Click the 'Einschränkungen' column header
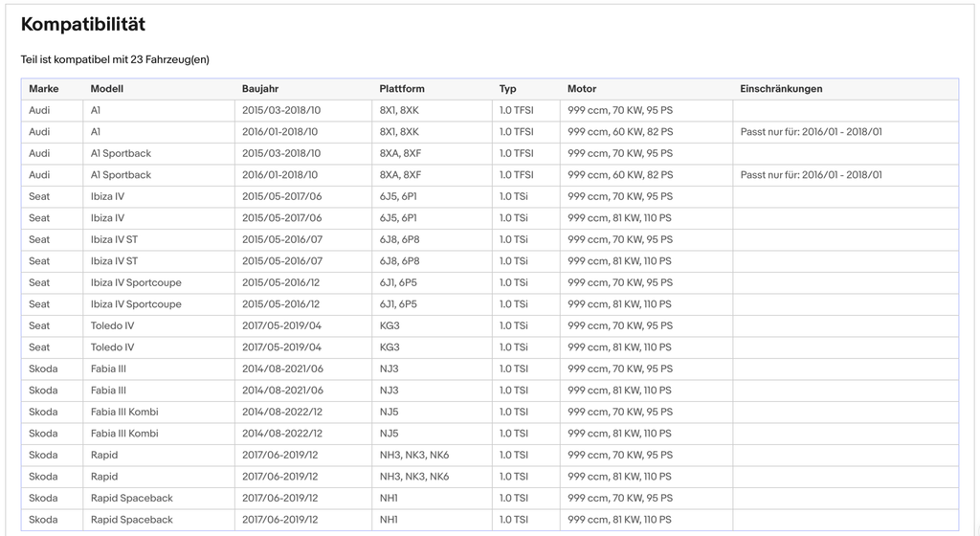The image size is (980, 536). click(781, 89)
